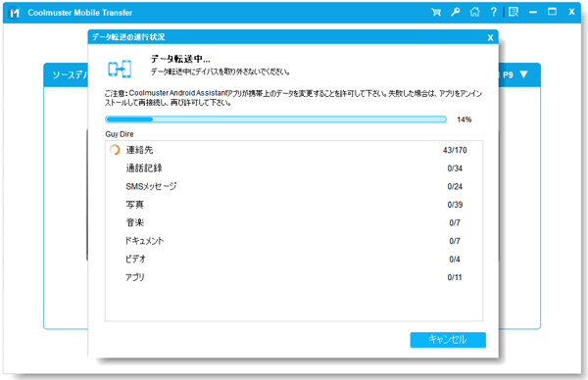Select the 音楽 row

[294, 222]
